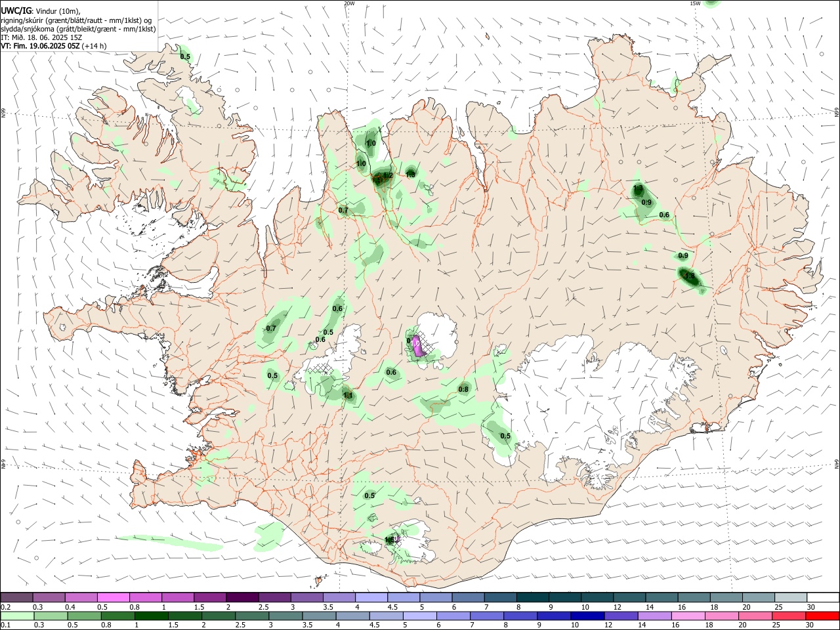Select the orchid 1–1.5 swatch in snow legend
The height and width of the screenshot is (630, 840).
point(178,598)
